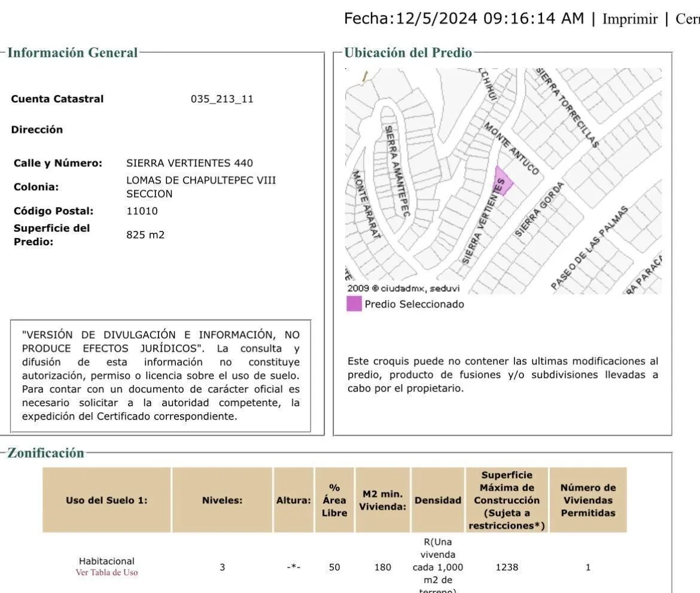Select the address value SIERRA VERTIENTES 440
The width and height of the screenshot is (700, 593).
[x=189, y=163]
